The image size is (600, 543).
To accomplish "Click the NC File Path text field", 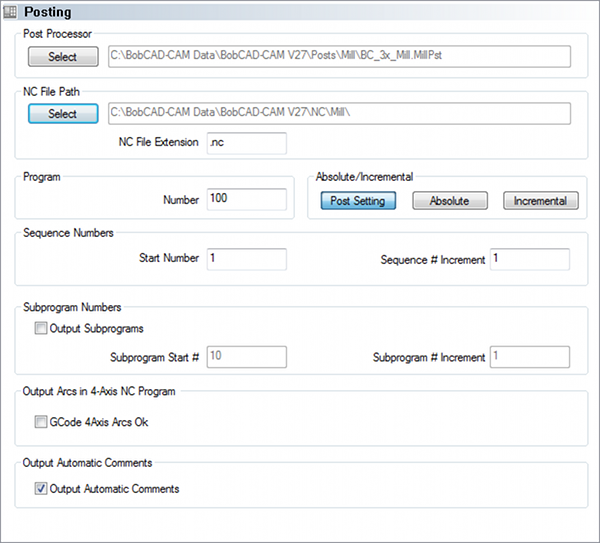I will click(338, 114).
